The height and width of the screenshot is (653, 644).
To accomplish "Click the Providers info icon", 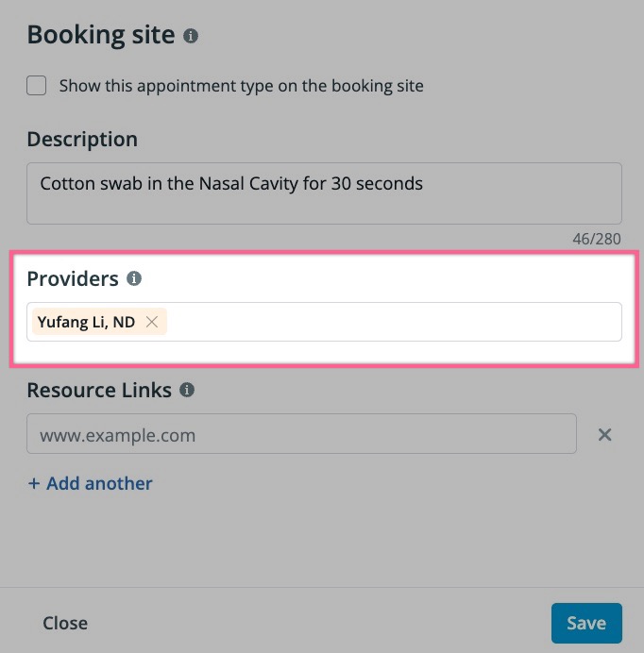I will 134,279.
